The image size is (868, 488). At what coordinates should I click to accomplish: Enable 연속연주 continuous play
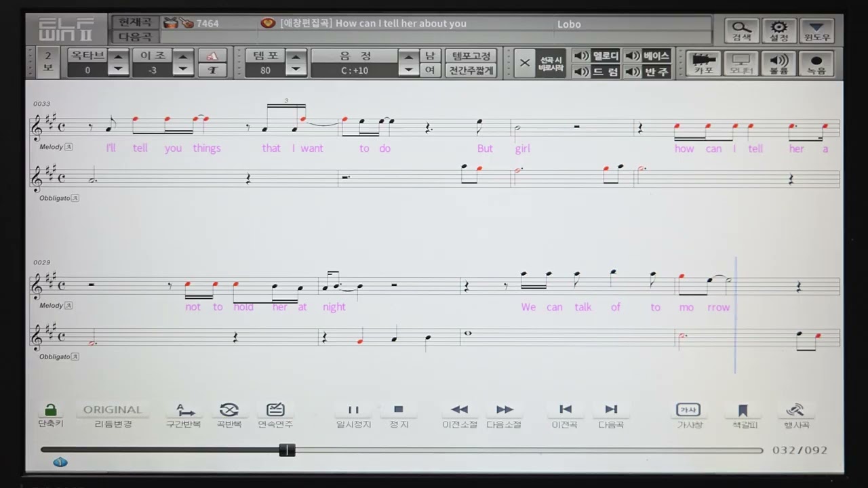tap(275, 415)
